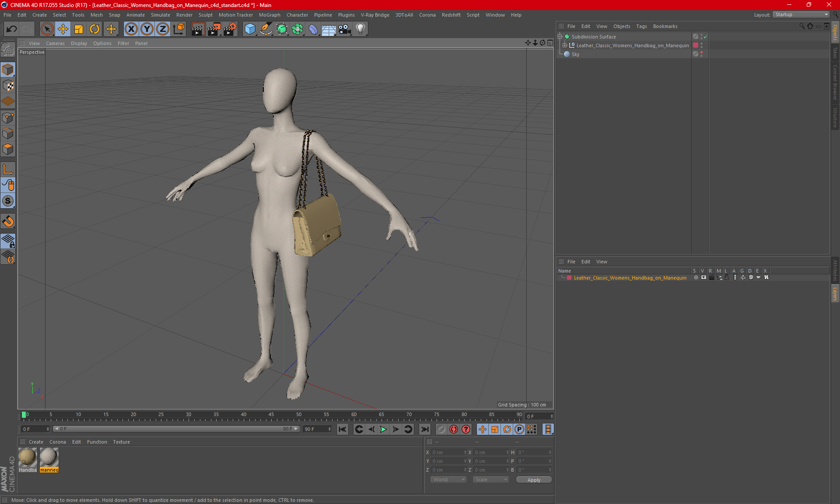Select the Sky object

575,54
